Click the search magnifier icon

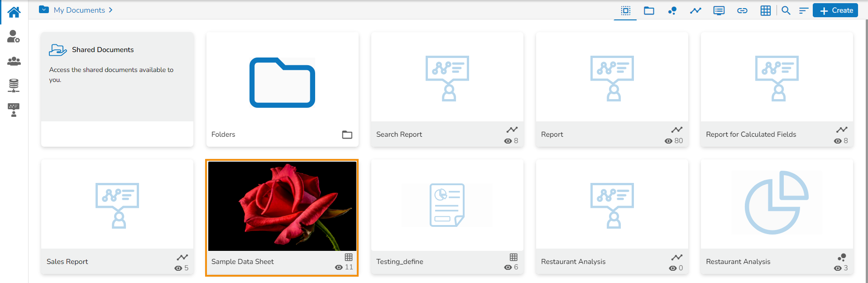[786, 10]
